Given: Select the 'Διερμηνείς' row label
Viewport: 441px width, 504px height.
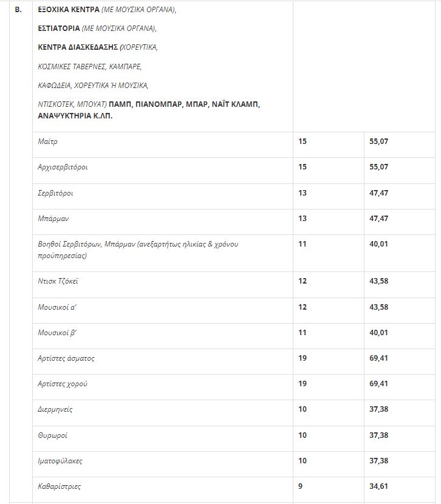Looking at the screenshot, I should tap(55, 409).
